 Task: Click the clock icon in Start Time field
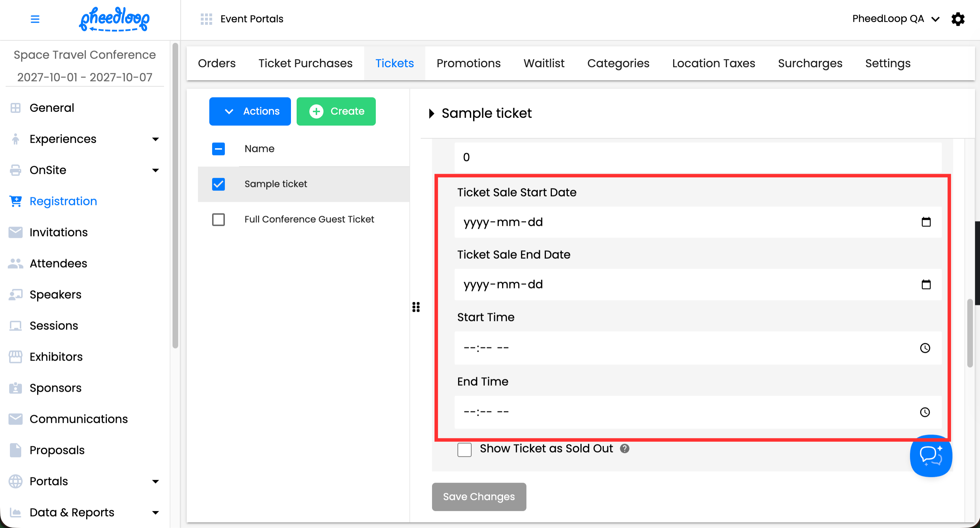[x=925, y=348]
